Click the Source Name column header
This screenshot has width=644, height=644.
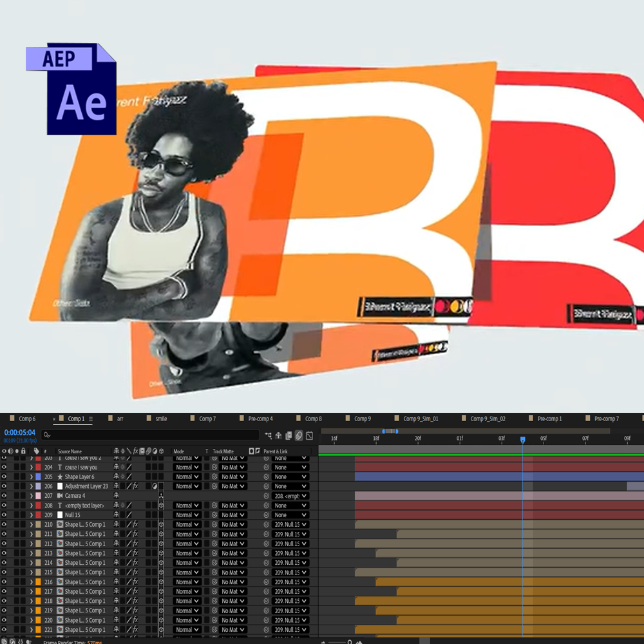click(70, 451)
